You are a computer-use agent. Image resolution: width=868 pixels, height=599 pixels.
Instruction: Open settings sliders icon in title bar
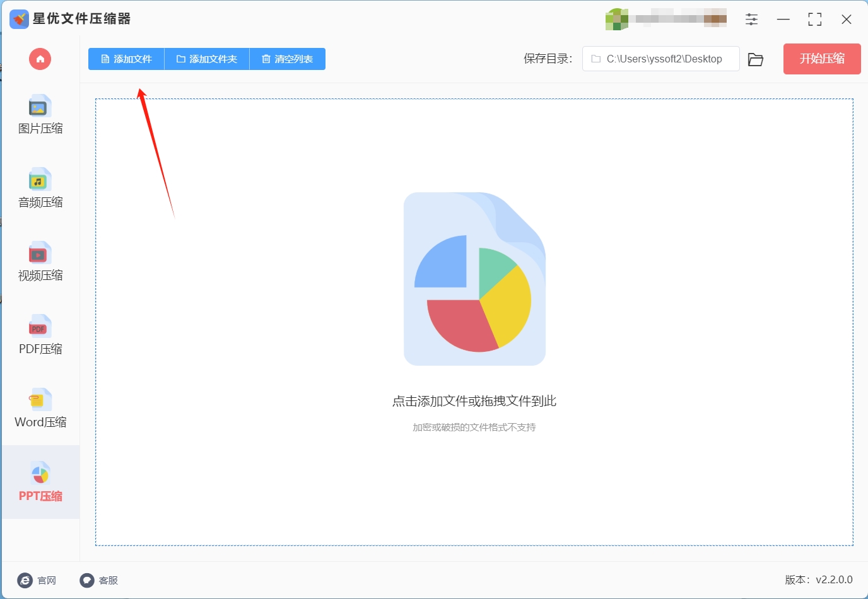751,20
